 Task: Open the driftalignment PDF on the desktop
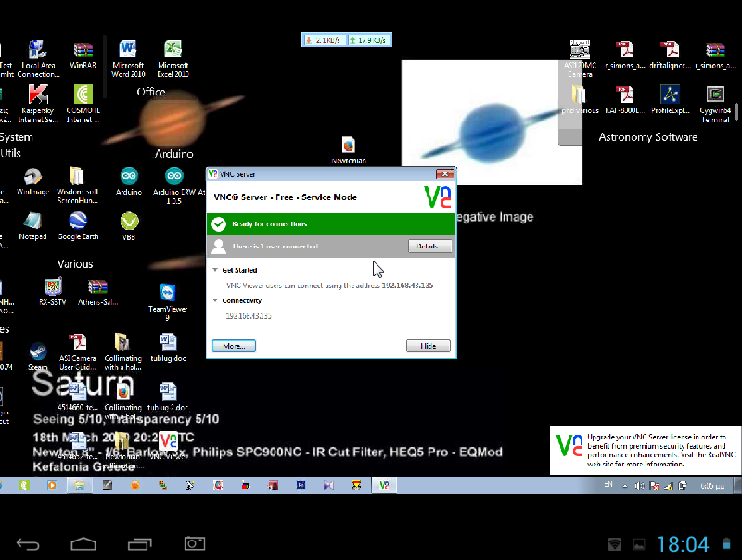tap(670, 55)
